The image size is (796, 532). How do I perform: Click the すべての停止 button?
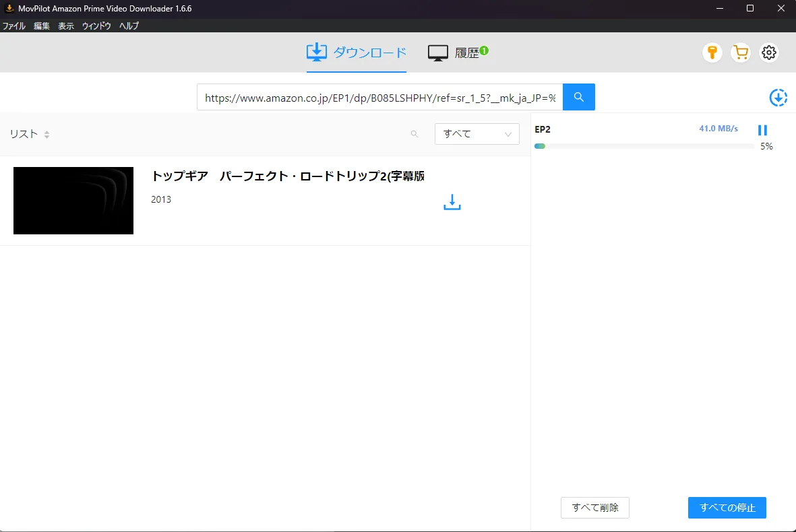tap(727, 508)
